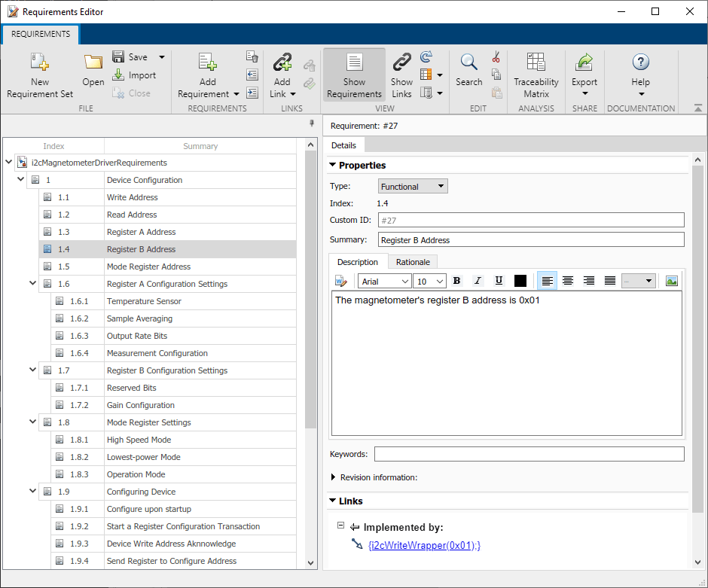The width and height of the screenshot is (708, 588).
Task: Click the black text color swatch
Action: tap(520, 281)
